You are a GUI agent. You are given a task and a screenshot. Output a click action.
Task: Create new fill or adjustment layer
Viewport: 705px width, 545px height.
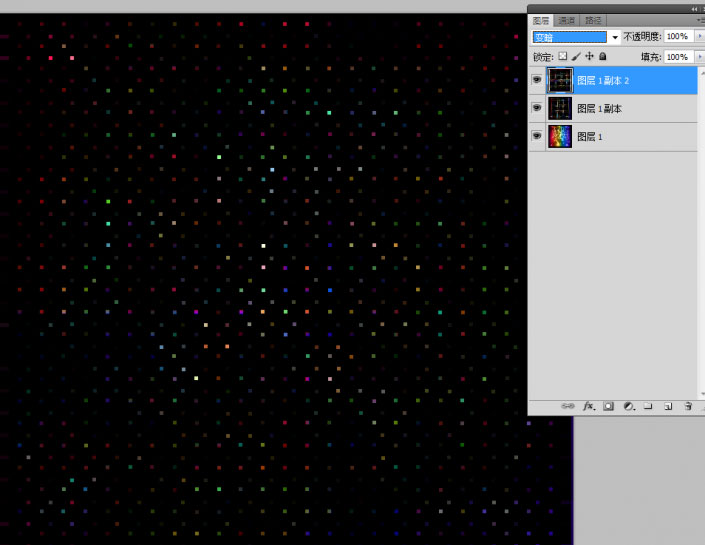628,406
